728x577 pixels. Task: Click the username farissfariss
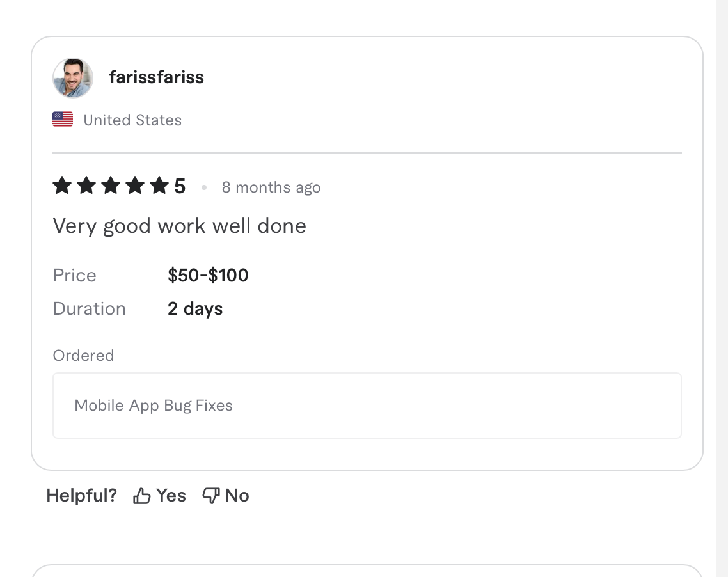click(x=156, y=77)
